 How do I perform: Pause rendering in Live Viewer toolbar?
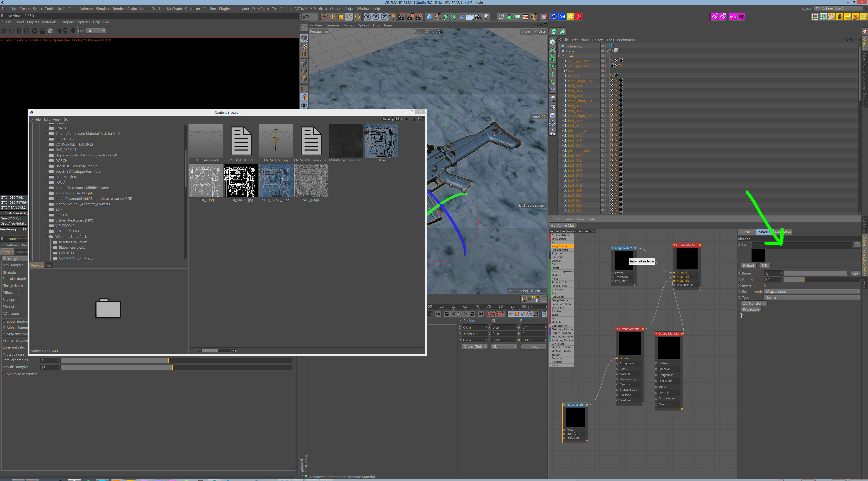(19, 31)
